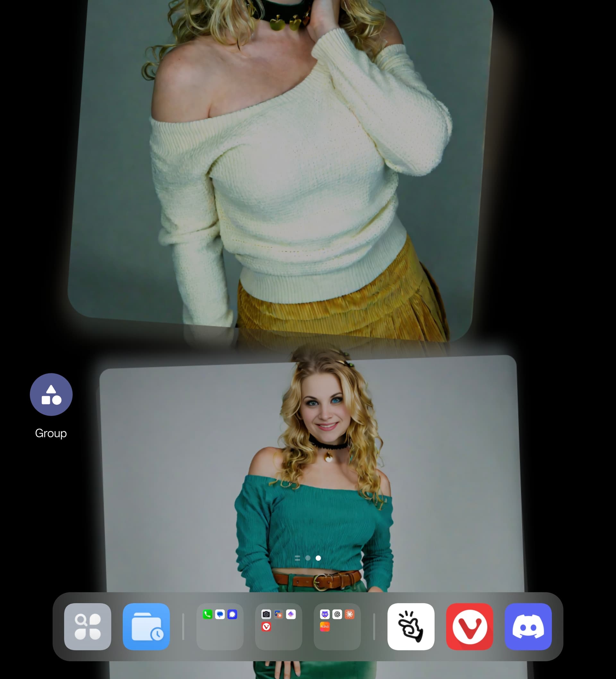
Task: Select the active white page dot
Action: tap(318, 558)
